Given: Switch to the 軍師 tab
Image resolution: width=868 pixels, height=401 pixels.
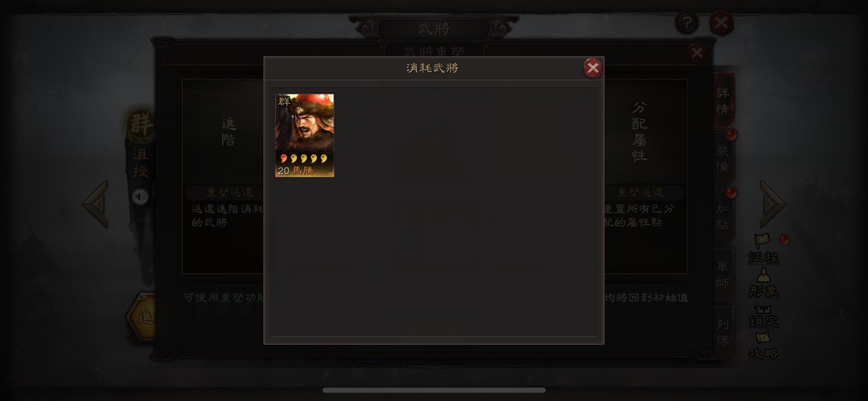Looking at the screenshot, I should (724, 275).
